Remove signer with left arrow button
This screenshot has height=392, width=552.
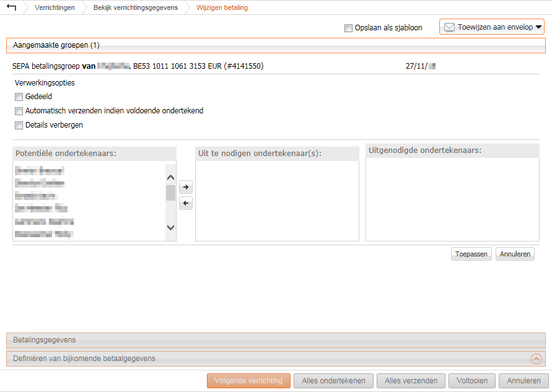click(x=185, y=203)
